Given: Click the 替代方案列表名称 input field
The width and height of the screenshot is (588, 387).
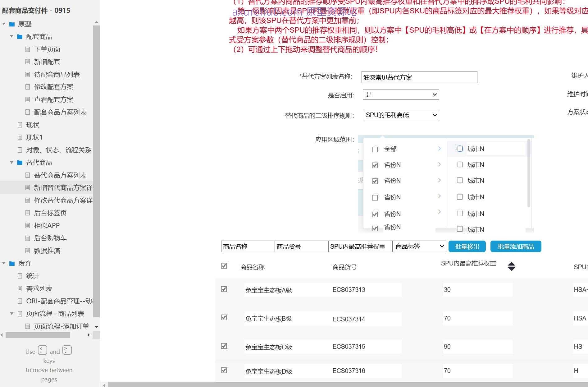Looking at the screenshot, I should tap(419, 77).
